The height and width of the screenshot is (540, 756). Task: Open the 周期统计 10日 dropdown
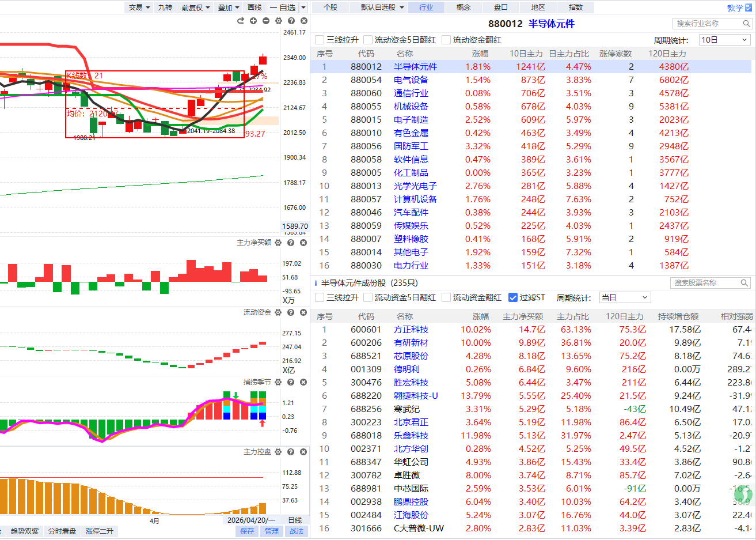(724, 40)
